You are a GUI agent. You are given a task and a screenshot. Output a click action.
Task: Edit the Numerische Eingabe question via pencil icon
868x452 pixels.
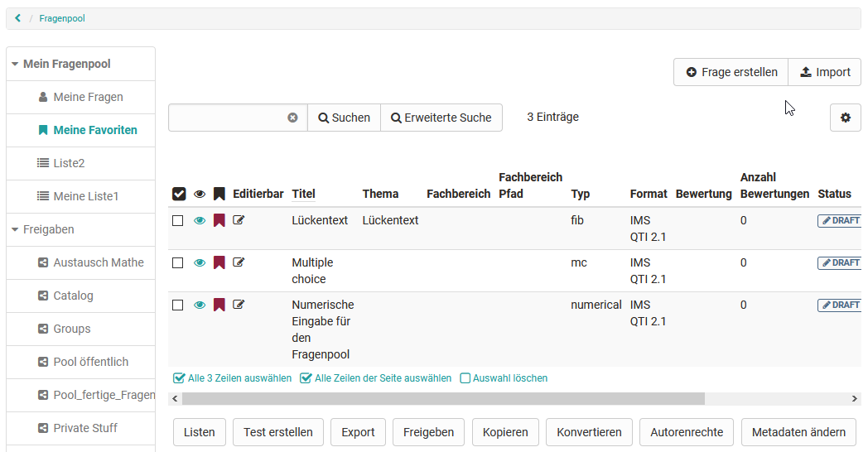coord(239,305)
